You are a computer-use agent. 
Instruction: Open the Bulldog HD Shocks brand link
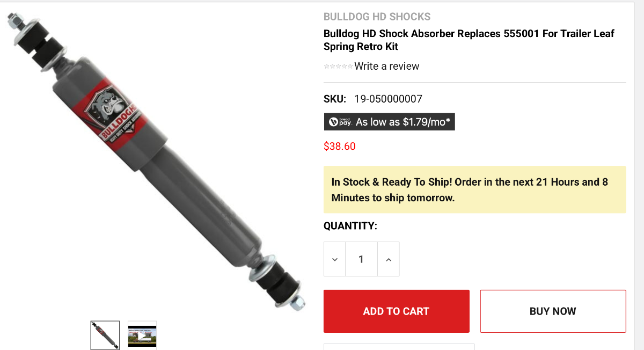(377, 17)
